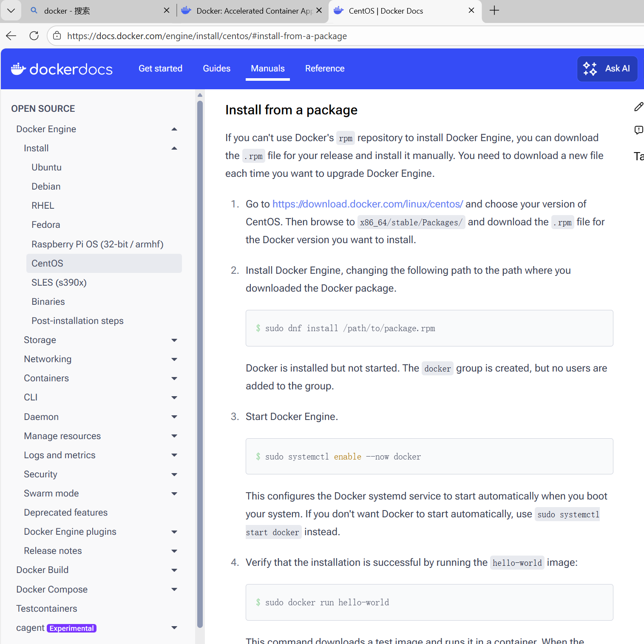Open download.docker.com/linux/centos link
This screenshot has width=644, height=644.
coord(368,204)
